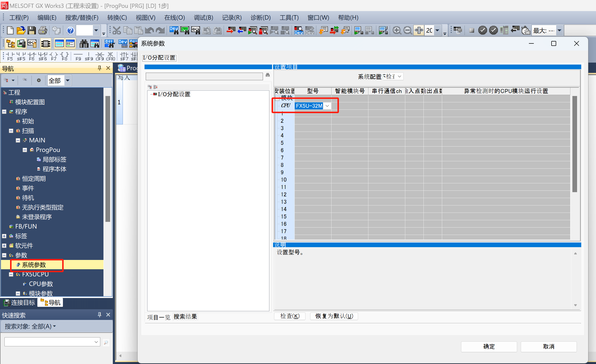Click the gear options icon in Navigation panel
Viewport: 596px width, 364px height.
point(39,80)
